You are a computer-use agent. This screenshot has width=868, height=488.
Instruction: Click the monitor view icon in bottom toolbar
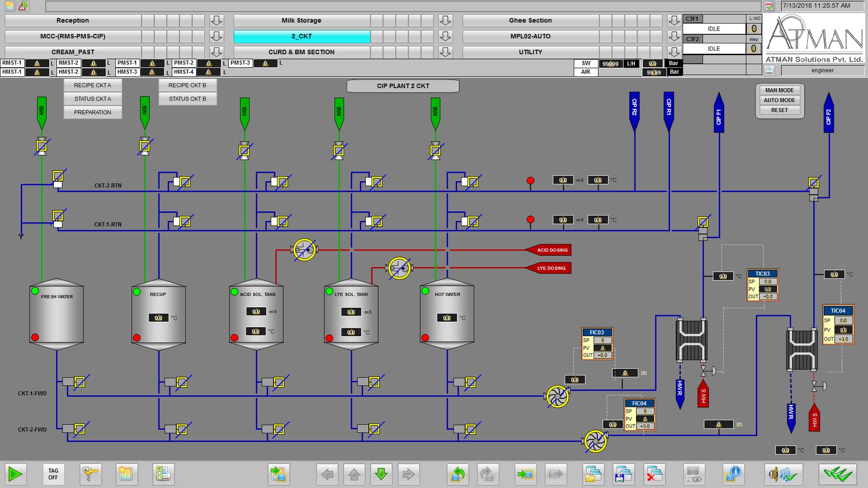tap(693, 474)
